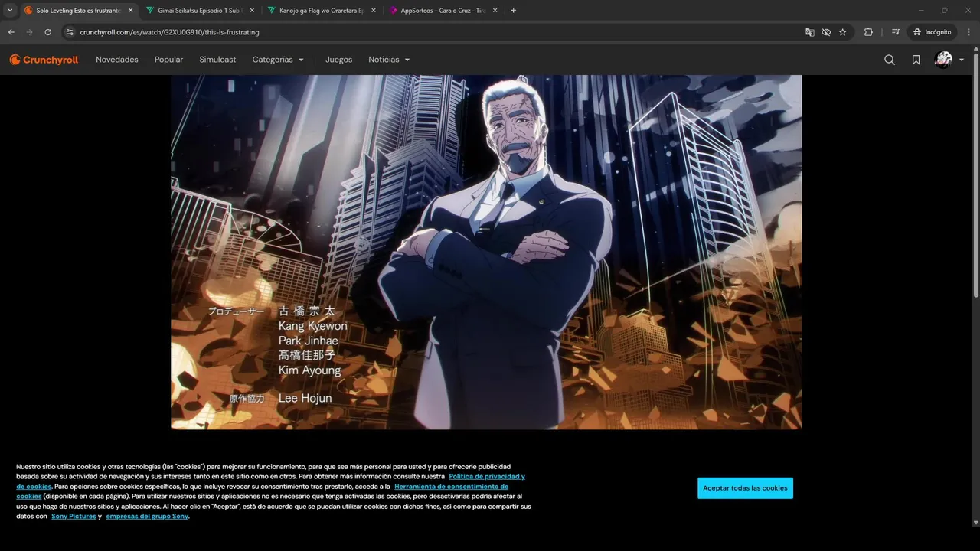Click the address bar URL field

click(436, 32)
